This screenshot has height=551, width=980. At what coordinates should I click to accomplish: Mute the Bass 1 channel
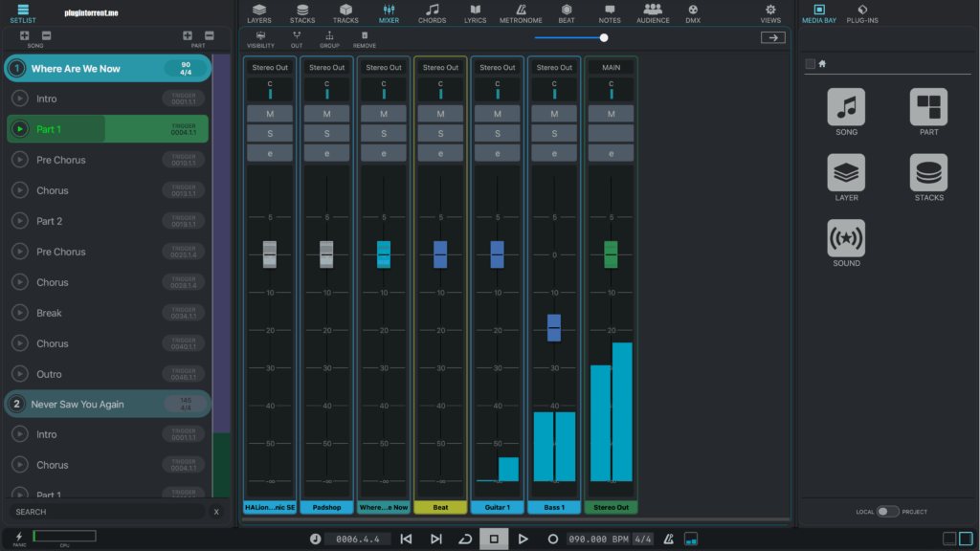(554, 114)
